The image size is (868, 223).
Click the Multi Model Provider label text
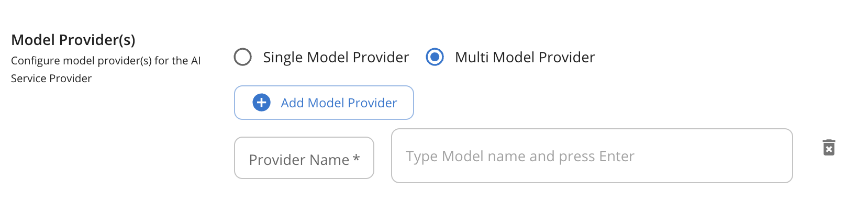pyautogui.click(x=525, y=57)
